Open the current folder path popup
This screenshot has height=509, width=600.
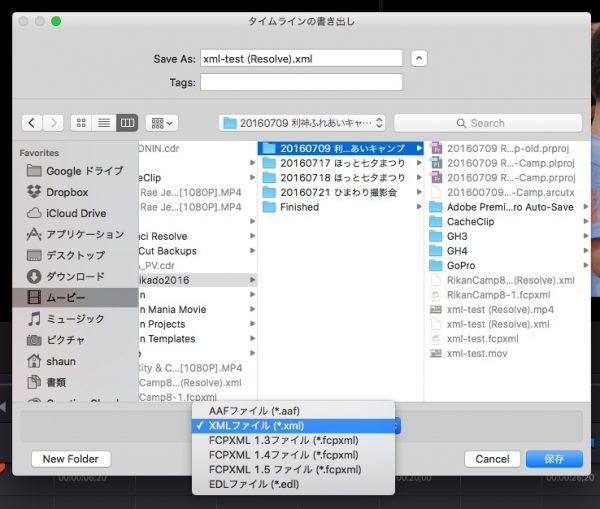(302, 123)
